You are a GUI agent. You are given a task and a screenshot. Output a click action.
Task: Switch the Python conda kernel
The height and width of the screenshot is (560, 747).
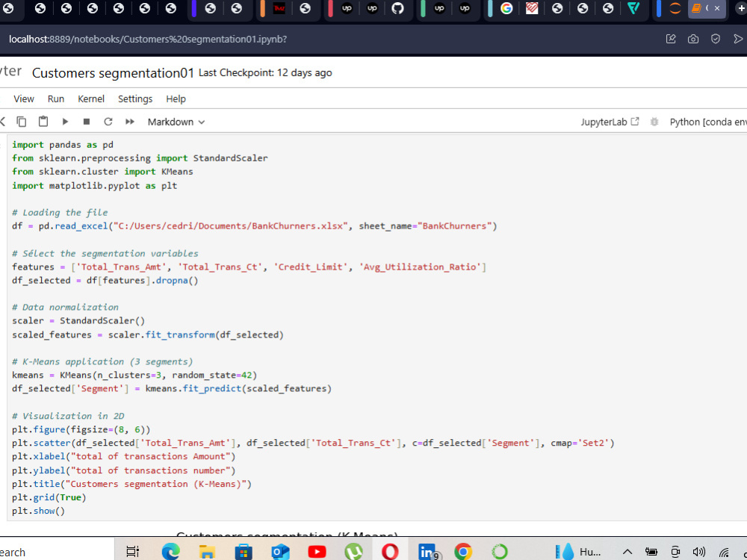[708, 122]
